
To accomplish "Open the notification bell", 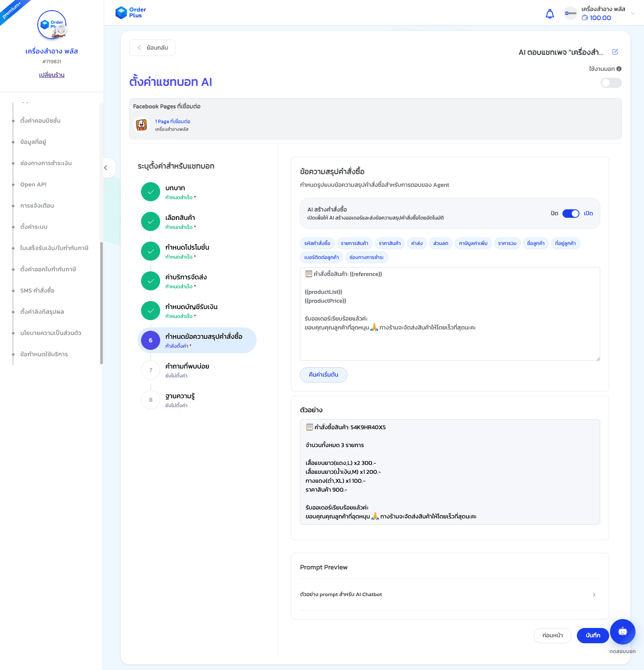I will tap(550, 14).
